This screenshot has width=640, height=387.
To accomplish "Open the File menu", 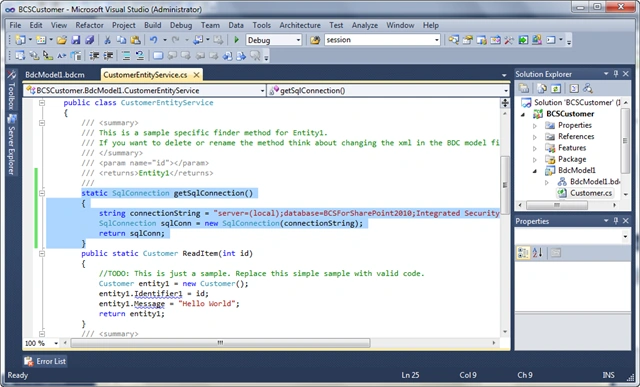I will click(15, 25).
